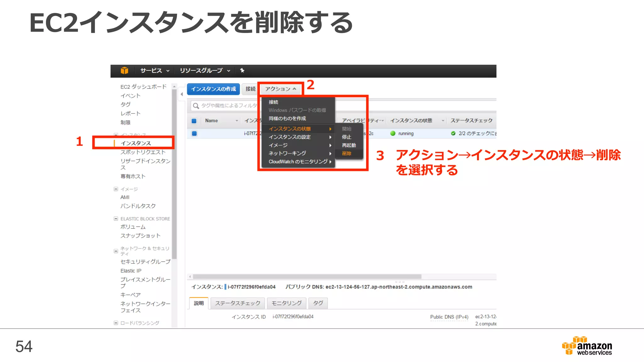
Task: Collapse sidebar with the left arrow handle
Action: pyautogui.click(x=182, y=94)
